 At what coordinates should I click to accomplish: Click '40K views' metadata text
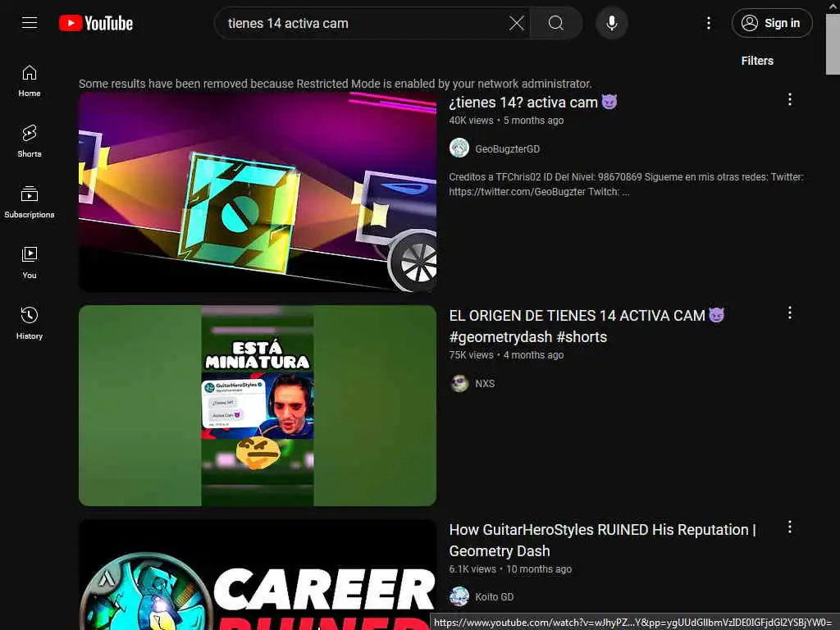click(x=471, y=121)
